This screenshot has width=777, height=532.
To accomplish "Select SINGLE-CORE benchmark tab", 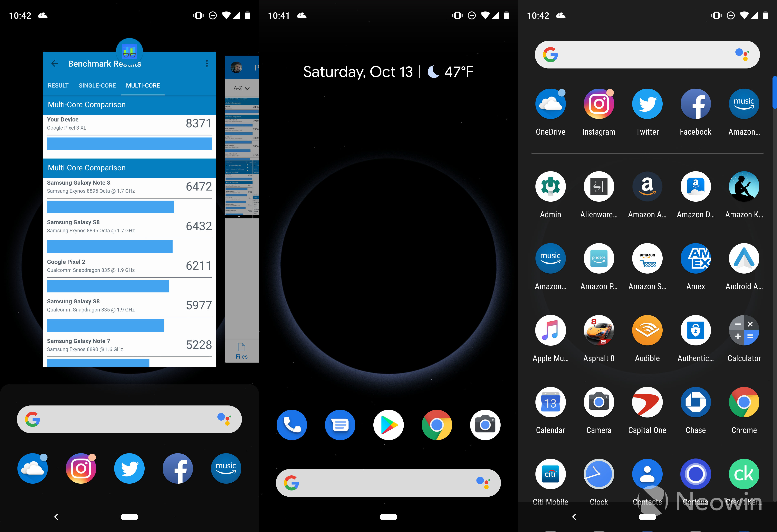I will pos(96,85).
